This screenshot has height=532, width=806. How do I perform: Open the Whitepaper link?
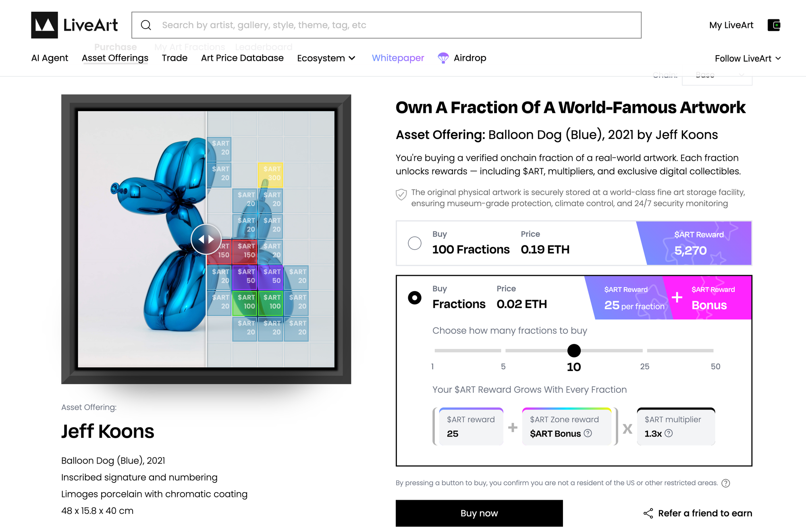tap(398, 58)
